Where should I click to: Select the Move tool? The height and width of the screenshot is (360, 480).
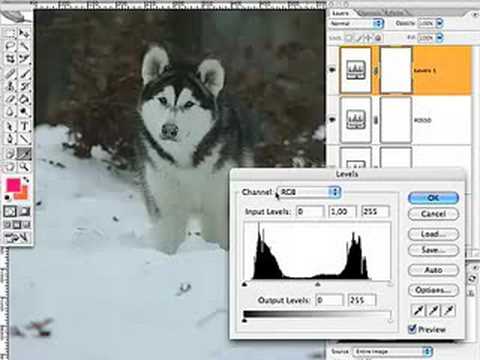[x=24, y=33]
